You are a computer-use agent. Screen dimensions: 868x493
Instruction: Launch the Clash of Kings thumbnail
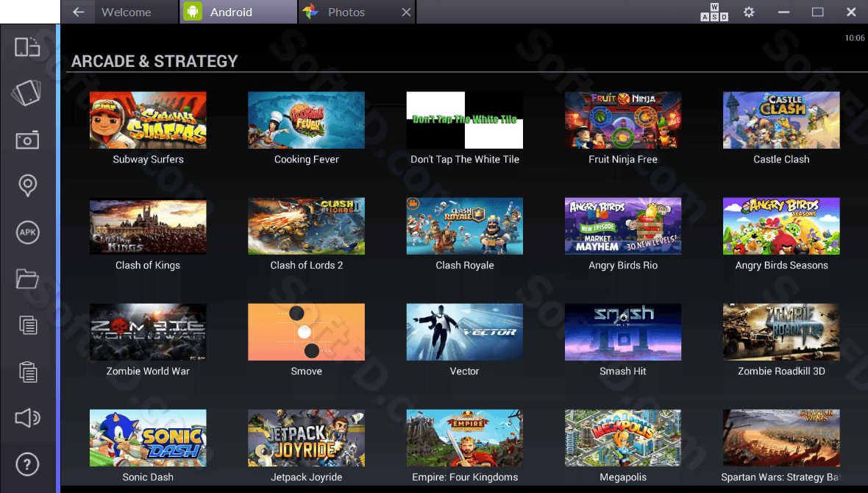tap(148, 226)
